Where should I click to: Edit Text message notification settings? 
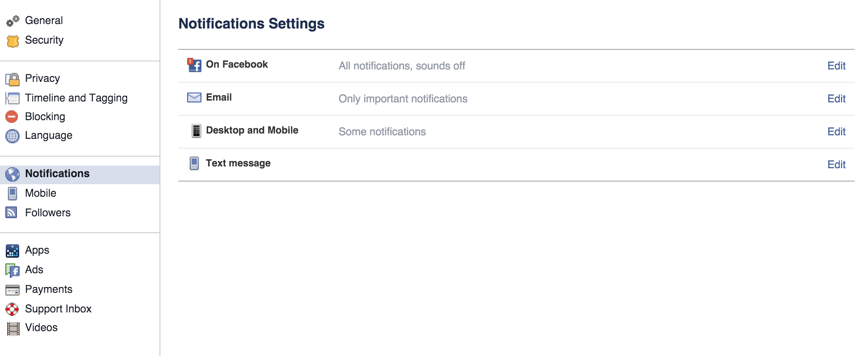pos(836,165)
